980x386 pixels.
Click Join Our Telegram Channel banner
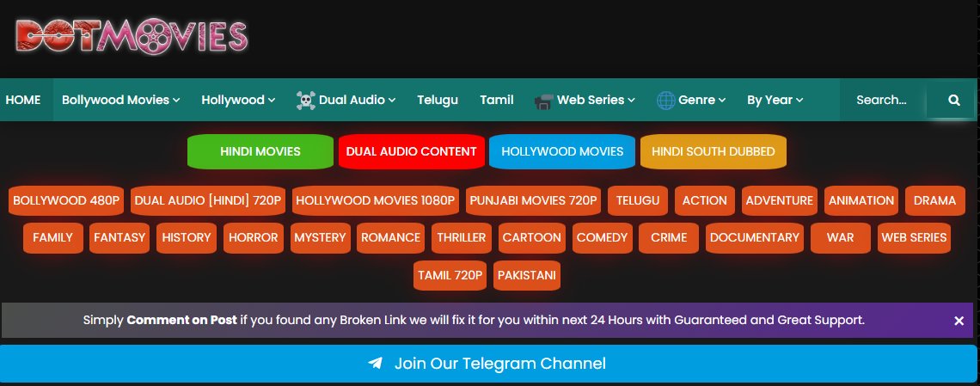coord(488,364)
